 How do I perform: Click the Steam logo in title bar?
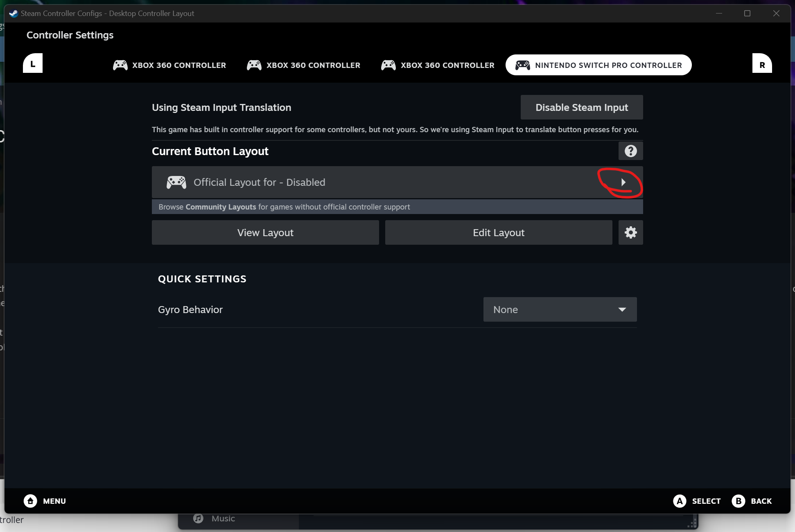[14, 14]
